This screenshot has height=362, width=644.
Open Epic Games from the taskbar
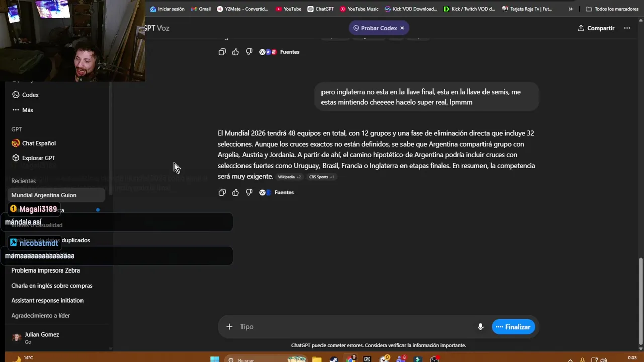[367, 359]
